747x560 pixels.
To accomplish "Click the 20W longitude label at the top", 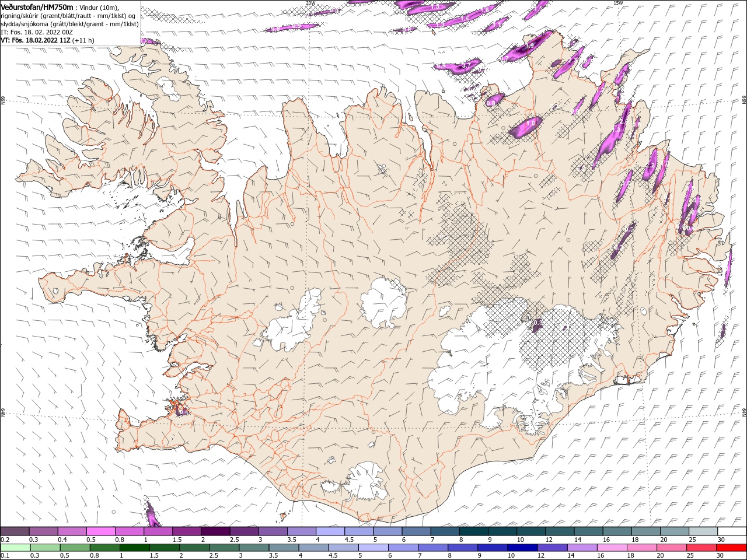I will 310,3.
